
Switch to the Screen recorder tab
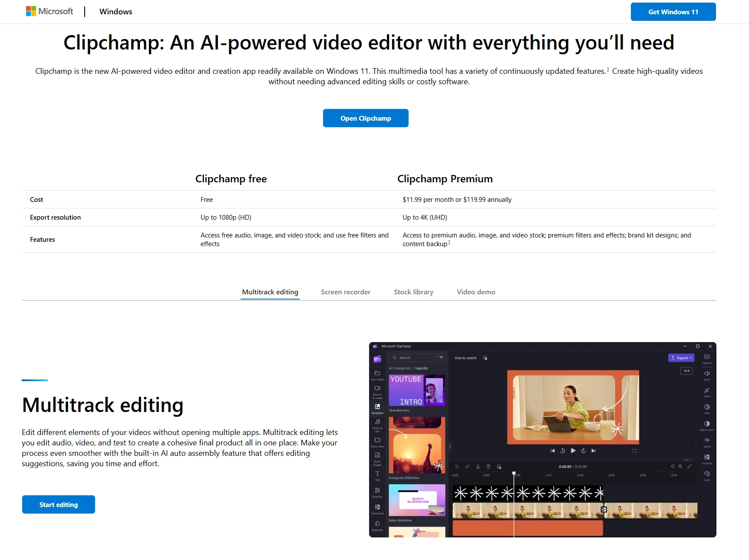point(346,292)
